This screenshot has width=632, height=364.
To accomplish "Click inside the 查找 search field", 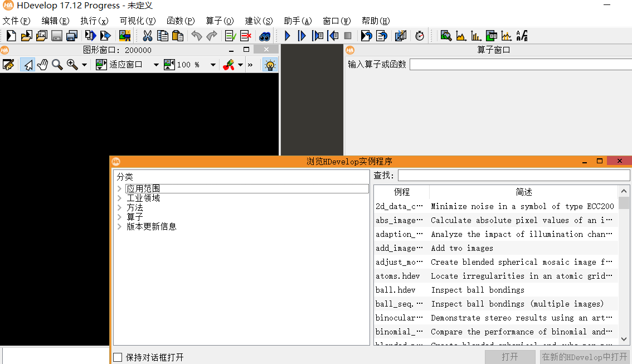I will click(513, 175).
